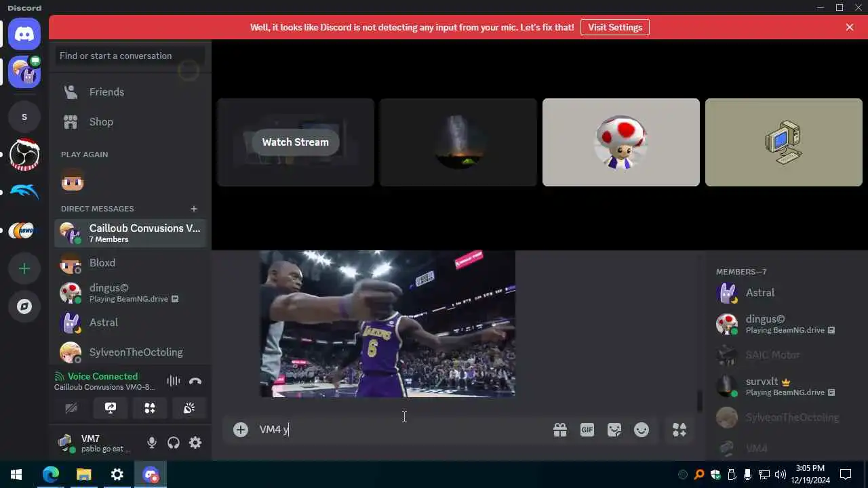The height and width of the screenshot is (488, 868).
Task: Click the message text input field
Action: [x=403, y=430]
